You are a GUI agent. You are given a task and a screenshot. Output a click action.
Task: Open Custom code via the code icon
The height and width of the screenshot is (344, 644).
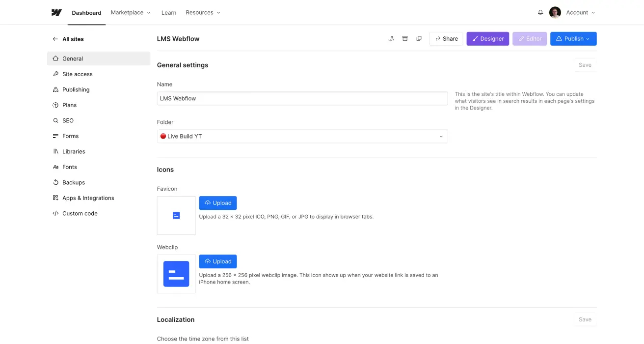click(x=55, y=213)
